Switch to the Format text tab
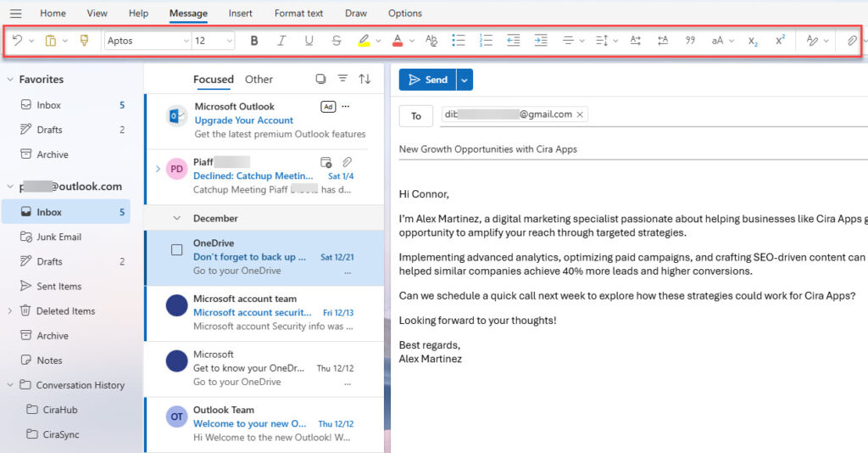Screen dimensions: 868x453 (x=298, y=14)
